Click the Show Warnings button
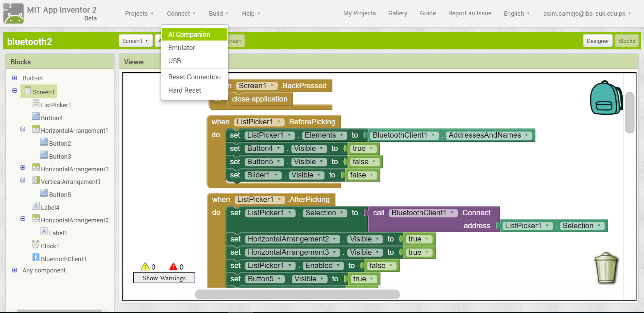The image size is (644, 313). point(164,278)
